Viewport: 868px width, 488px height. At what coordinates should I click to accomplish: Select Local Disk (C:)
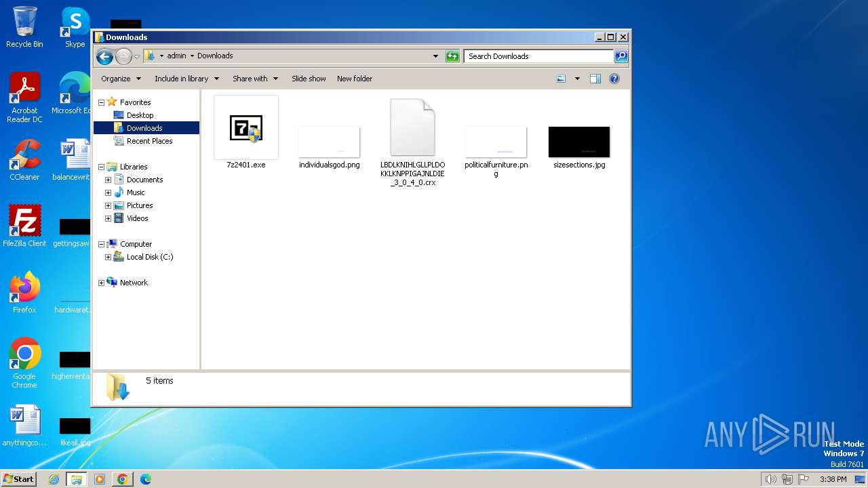point(149,257)
